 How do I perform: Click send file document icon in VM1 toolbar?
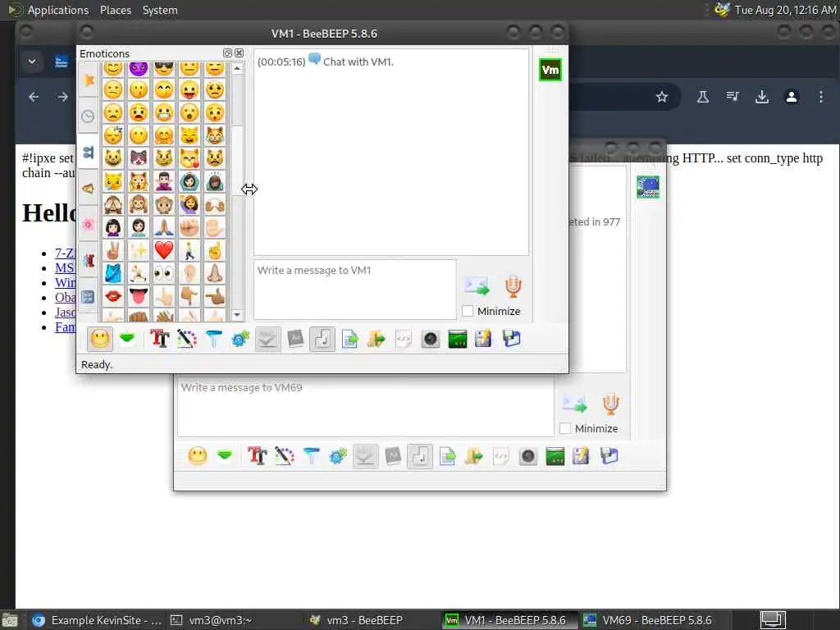coord(349,339)
